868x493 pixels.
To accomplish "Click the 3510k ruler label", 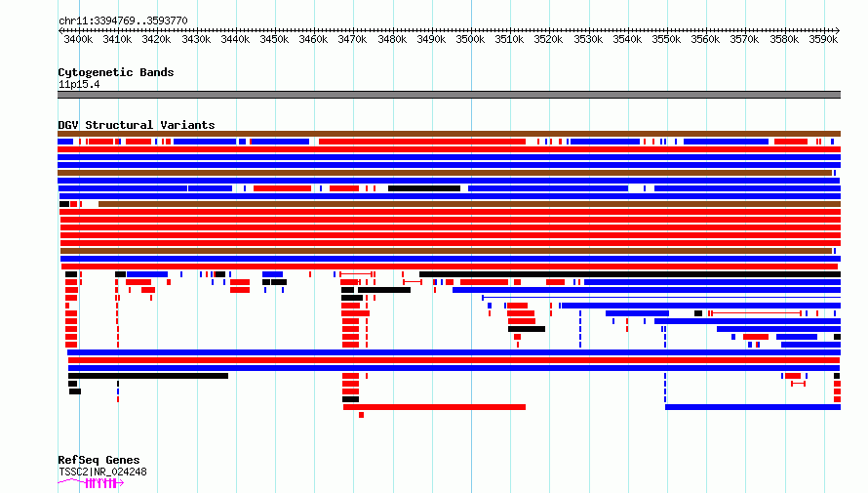I will tap(509, 39).
